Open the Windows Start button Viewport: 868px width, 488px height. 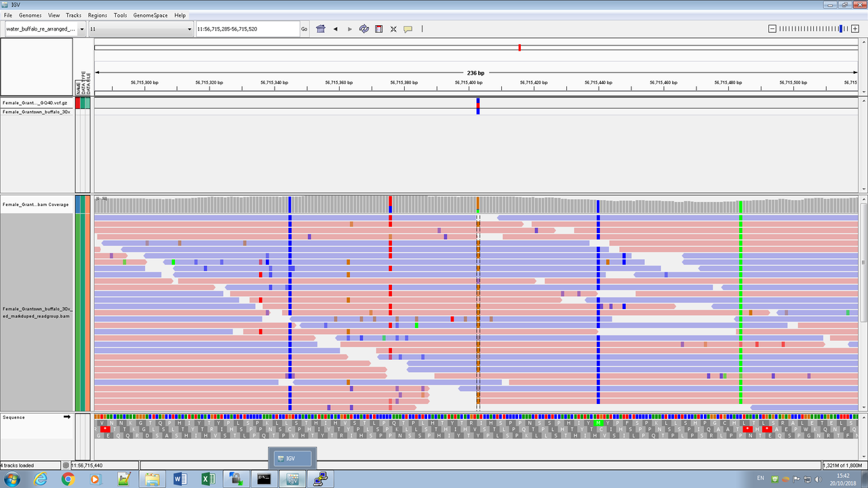tap(12, 479)
